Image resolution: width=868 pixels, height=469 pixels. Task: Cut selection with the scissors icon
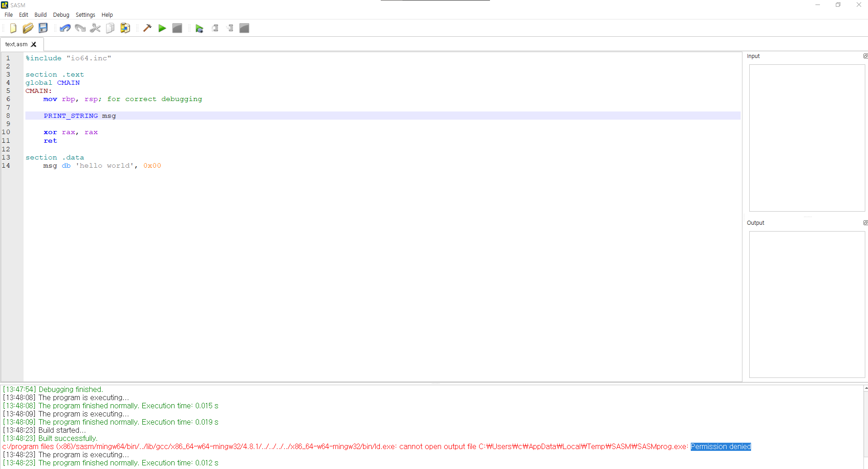[x=95, y=28]
